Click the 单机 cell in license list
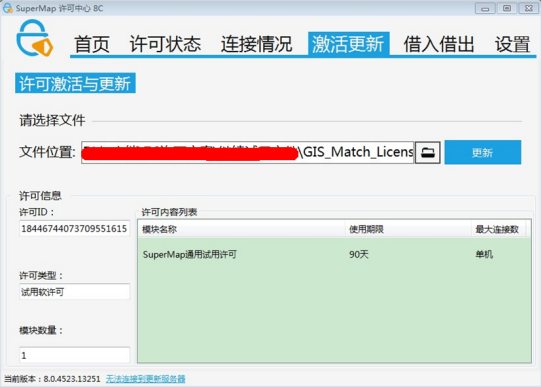541x387 pixels. tap(484, 255)
